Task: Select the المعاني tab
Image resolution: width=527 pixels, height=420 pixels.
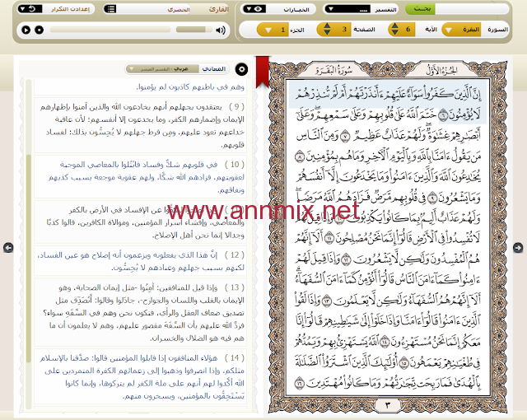Action: 214,69
